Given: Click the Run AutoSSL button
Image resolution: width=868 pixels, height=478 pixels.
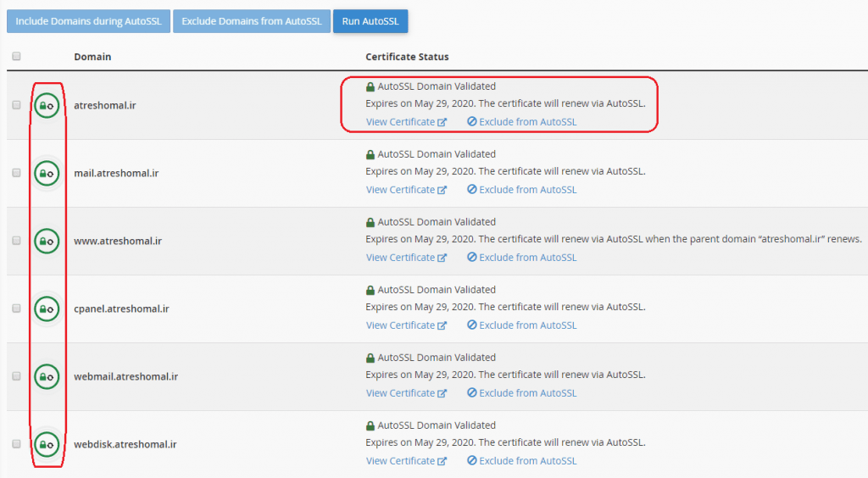Looking at the screenshot, I should pos(370,21).
